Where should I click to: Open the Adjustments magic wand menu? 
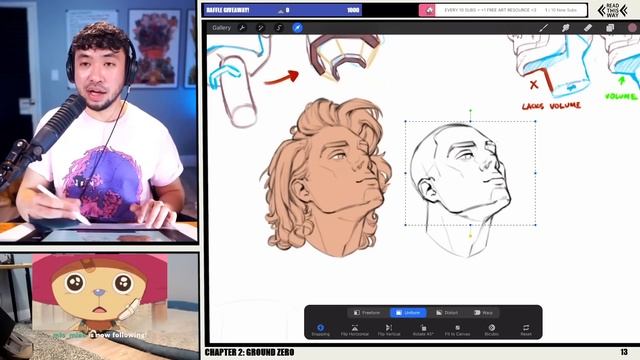pyautogui.click(x=260, y=28)
